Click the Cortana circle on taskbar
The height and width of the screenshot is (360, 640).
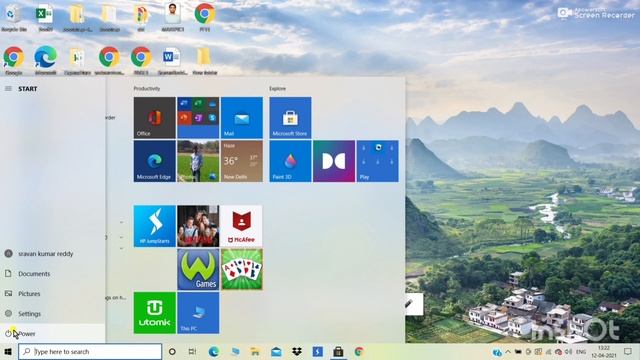[x=172, y=351]
